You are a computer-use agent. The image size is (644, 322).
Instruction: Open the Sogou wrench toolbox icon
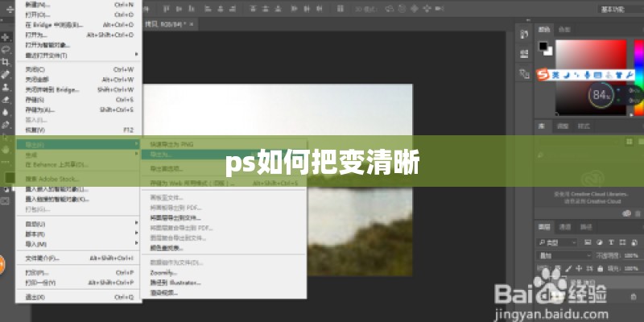click(x=630, y=75)
